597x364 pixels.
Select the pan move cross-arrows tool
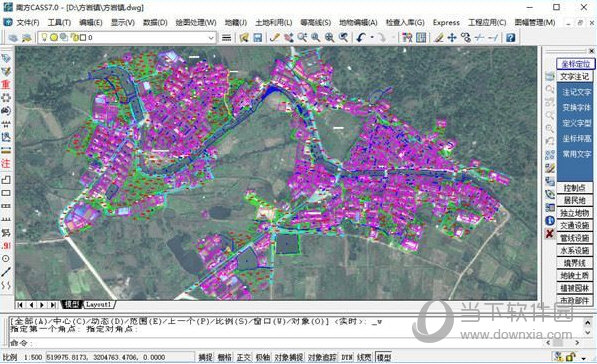click(x=452, y=37)
